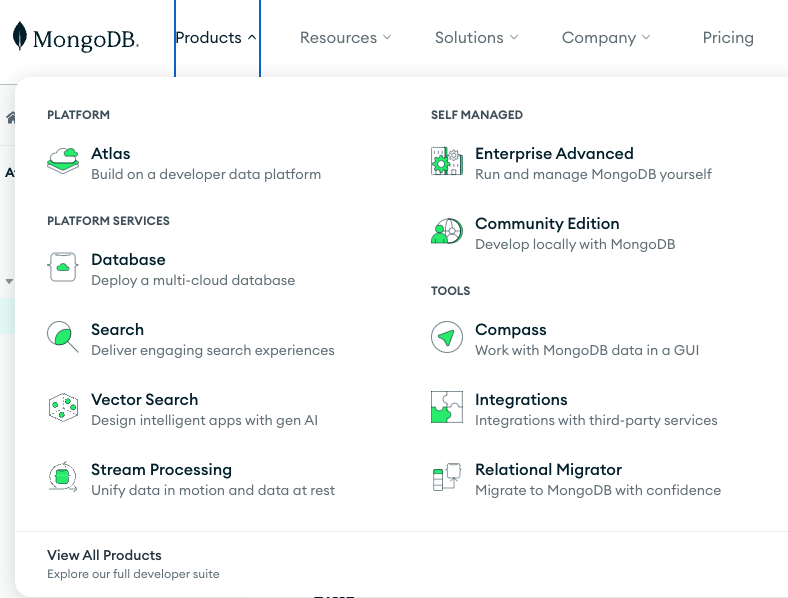Expand the Solutions dropdown chevron
The height and width of the screenshot is (598, 788).
514,37
